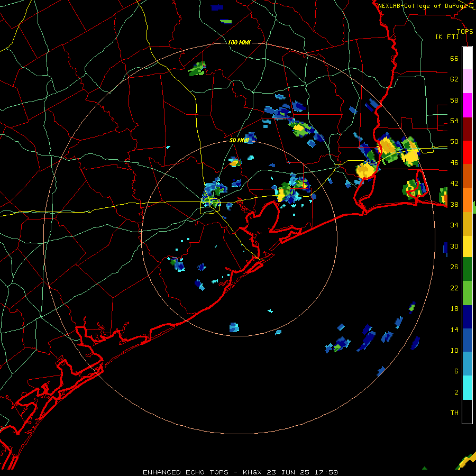The image size is (476, 476).
Task: Click the navy blue swatch in the legend
Action: point(467,317)
